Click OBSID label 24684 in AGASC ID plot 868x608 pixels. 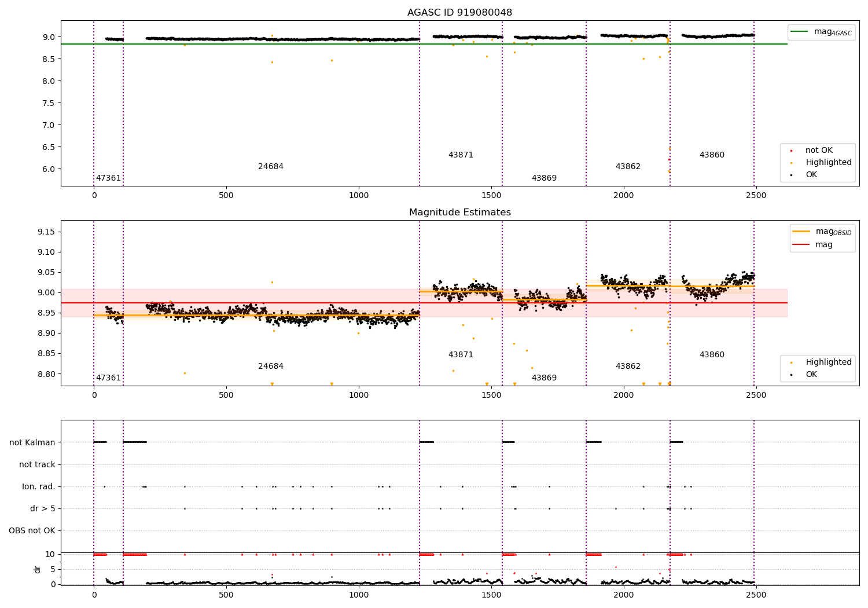pyautogui.click(x=271, y=167)
